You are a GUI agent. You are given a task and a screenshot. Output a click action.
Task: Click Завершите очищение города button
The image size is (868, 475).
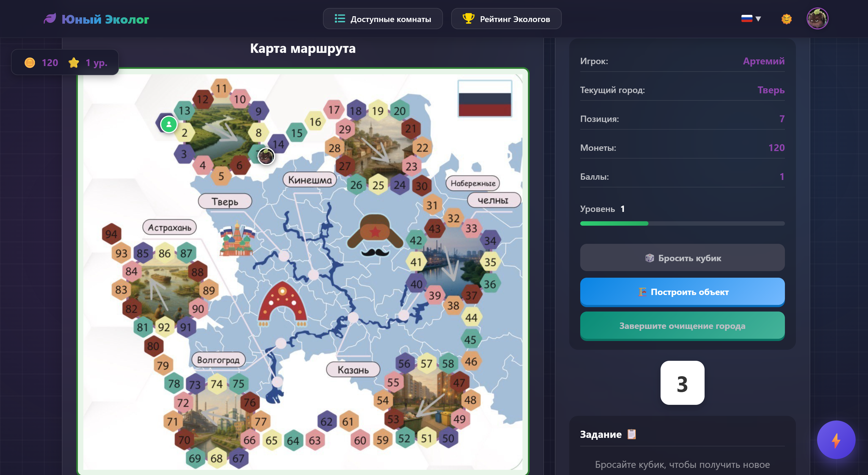click(682, 326)
